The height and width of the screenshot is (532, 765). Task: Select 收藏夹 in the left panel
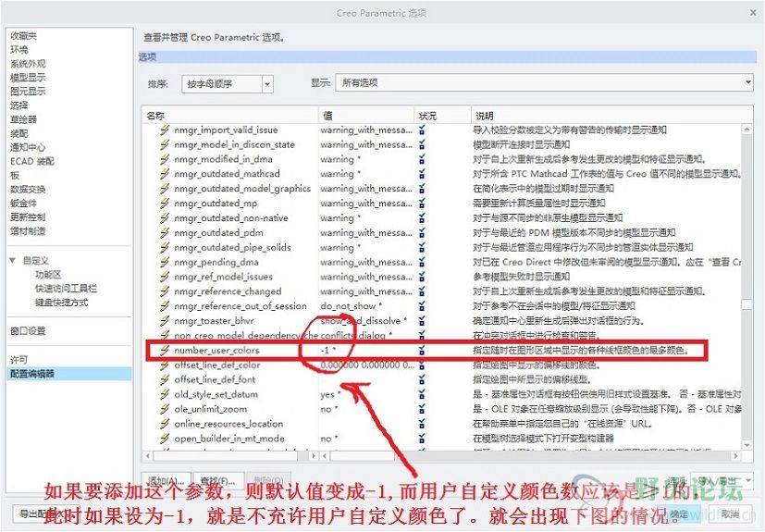(23, 36)
